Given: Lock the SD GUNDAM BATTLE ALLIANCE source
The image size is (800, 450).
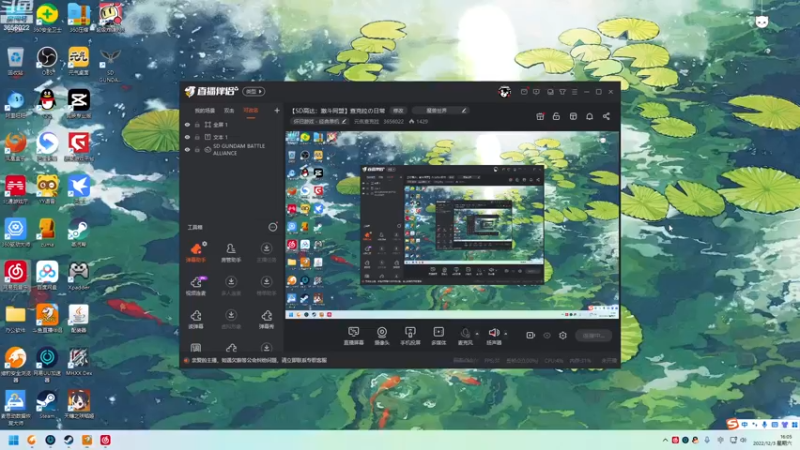Looking at the screenshot, I should [197, 149].
